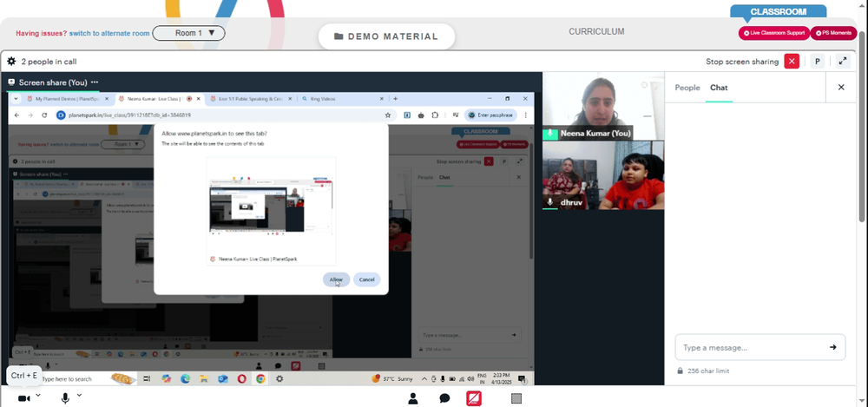
Task: Close the Bing Videos tab
Action: [x=381, y=99]
